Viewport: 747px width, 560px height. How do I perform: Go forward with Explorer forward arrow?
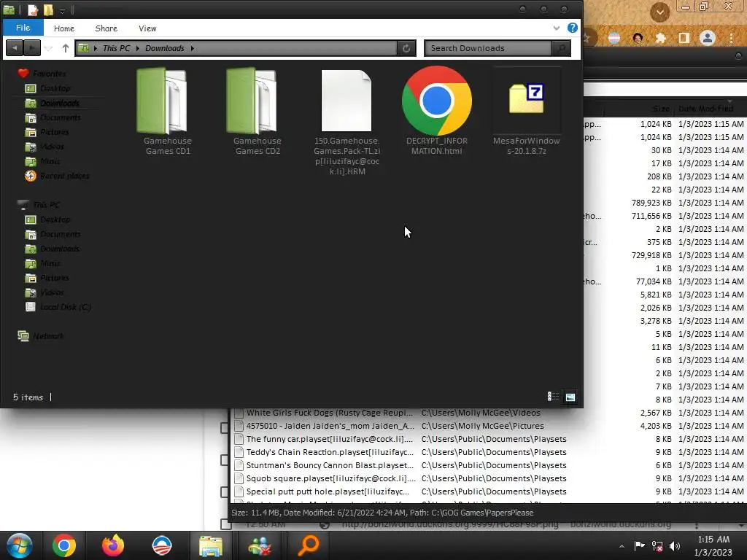click(x=31, y=47)
